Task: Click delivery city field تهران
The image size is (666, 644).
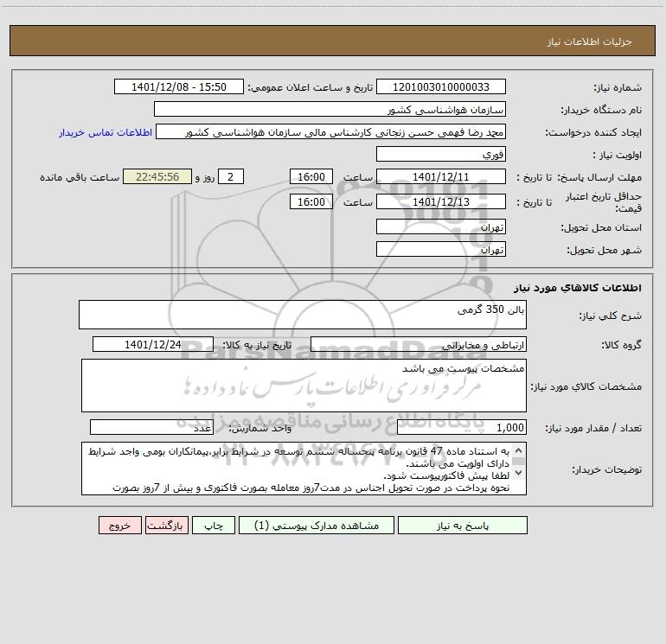Action: coord(441,249)
